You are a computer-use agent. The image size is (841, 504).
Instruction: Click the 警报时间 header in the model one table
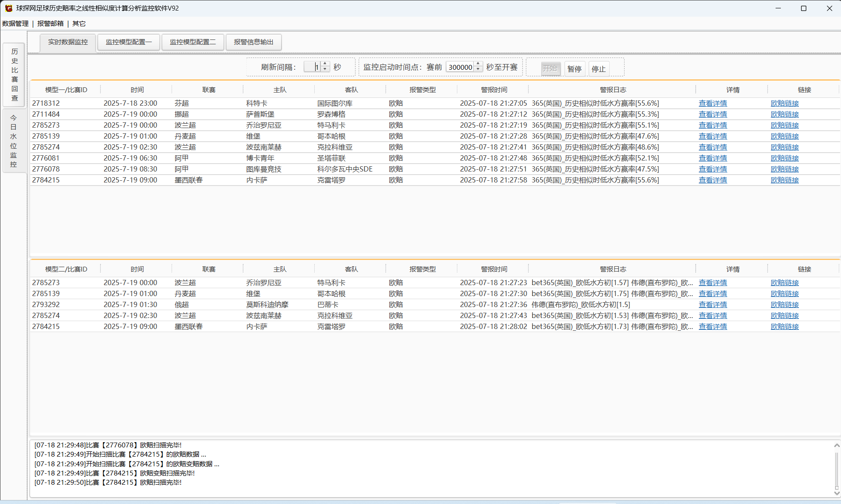pyautogui.click(x=494, y=90)
